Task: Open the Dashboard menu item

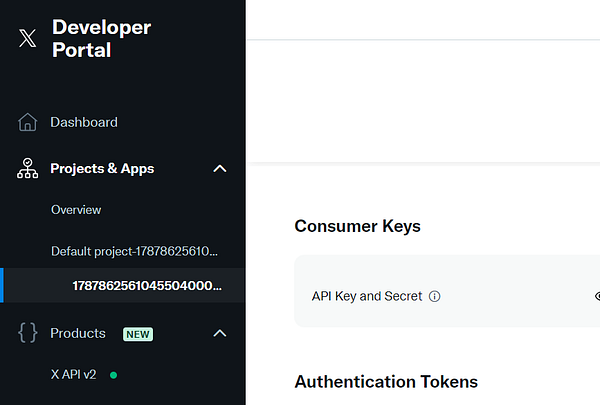Action: click(84, 122)
